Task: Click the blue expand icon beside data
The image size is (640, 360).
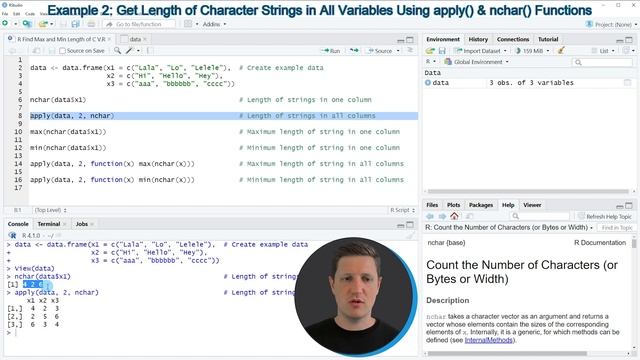Action: click(428, 82)
